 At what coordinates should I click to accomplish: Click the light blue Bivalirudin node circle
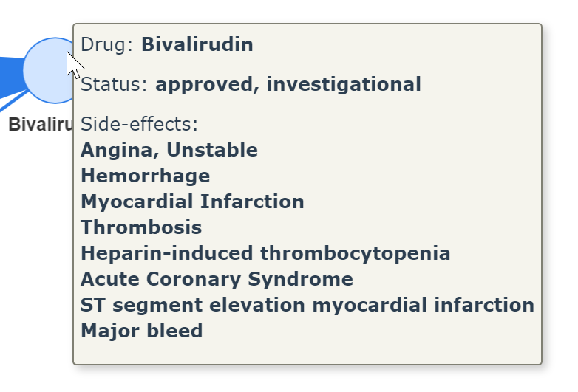[48, 70]
